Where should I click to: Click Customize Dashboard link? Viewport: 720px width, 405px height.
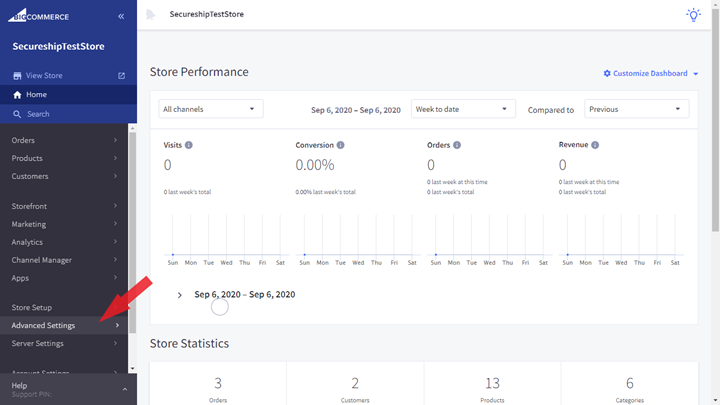pos(650,73)
